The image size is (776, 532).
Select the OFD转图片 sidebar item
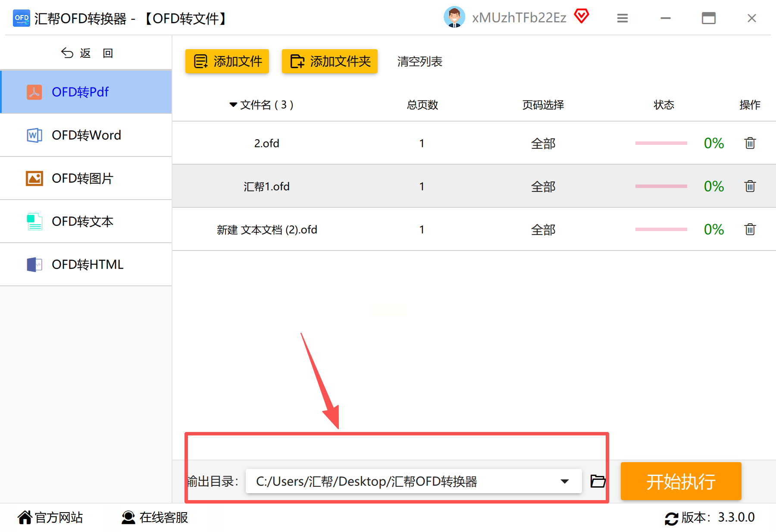point(86,178)
